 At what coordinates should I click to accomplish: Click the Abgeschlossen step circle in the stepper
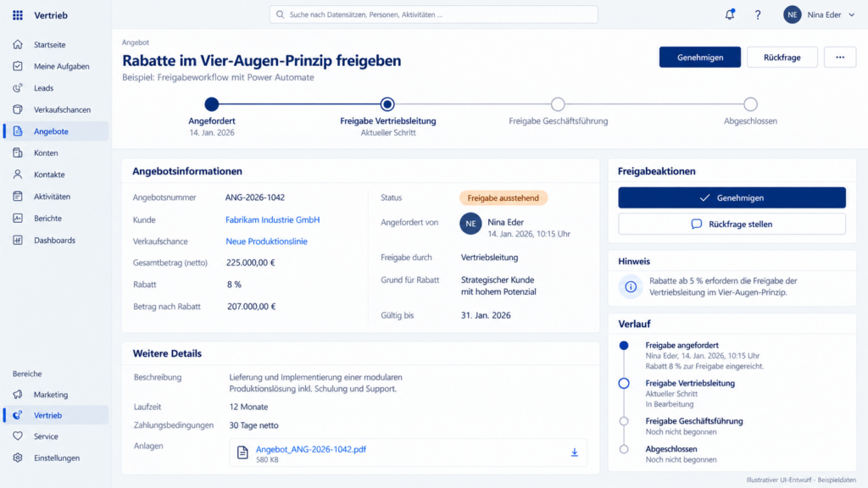pyautogui.click(x=751, y=104)
